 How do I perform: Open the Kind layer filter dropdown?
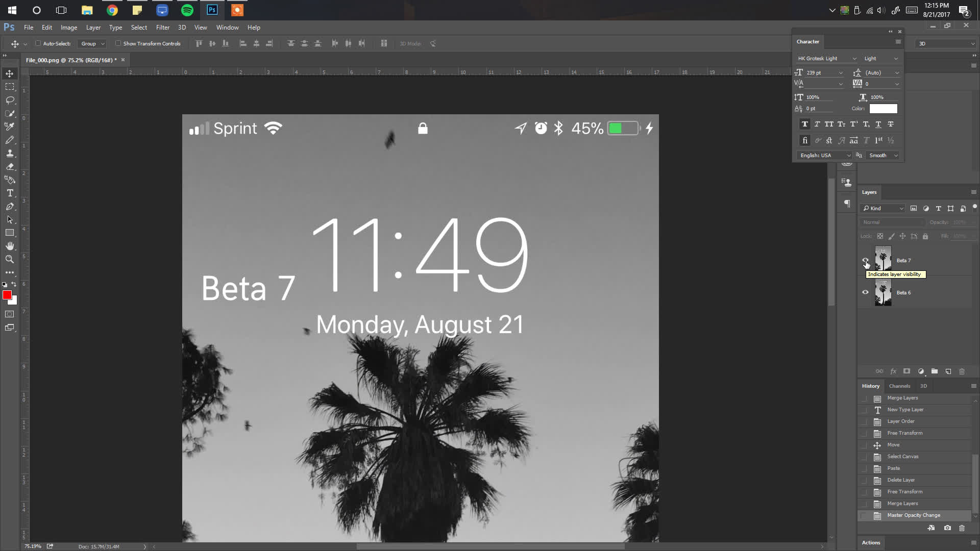pyautogui.click(x=883, y=208)
